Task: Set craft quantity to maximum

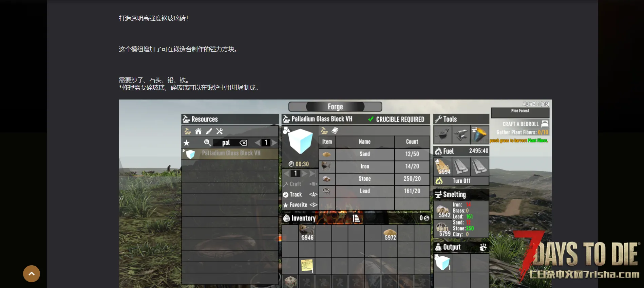Action: pos(312,174)
